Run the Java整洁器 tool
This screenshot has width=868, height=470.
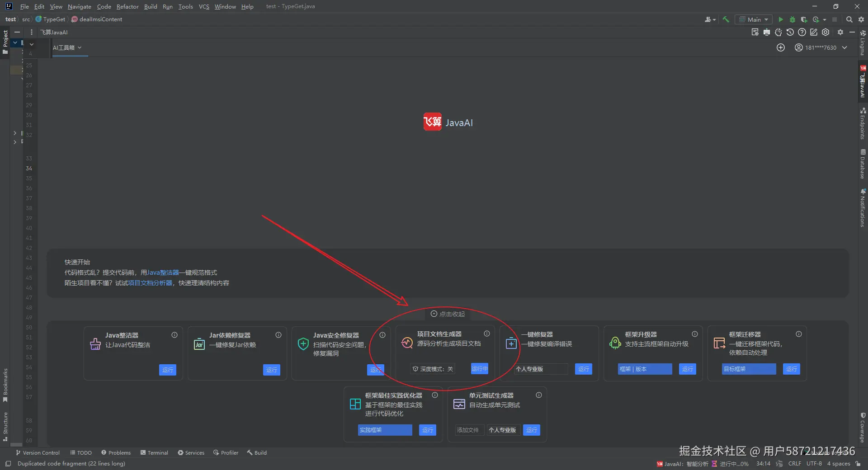pos(168,370)
